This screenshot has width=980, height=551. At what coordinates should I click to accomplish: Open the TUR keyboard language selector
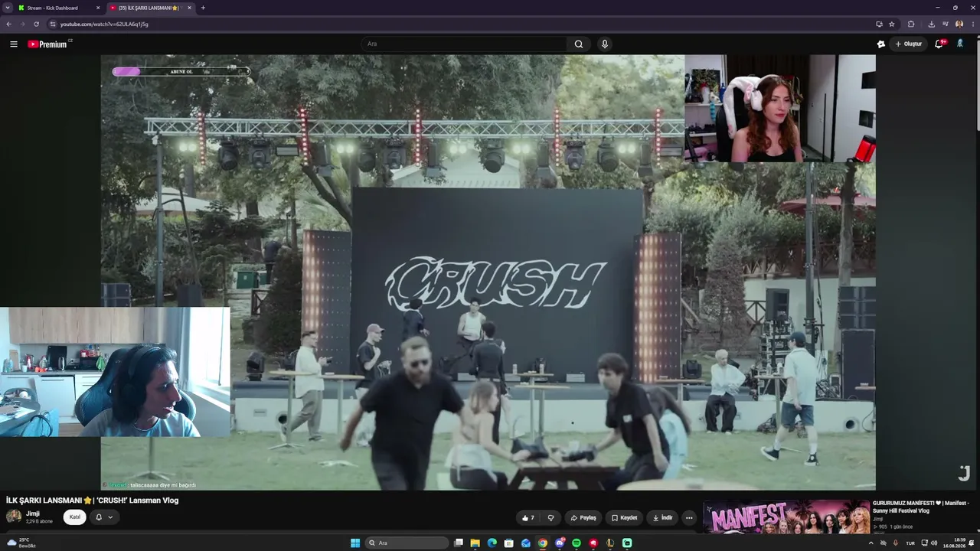pos(910,543)
